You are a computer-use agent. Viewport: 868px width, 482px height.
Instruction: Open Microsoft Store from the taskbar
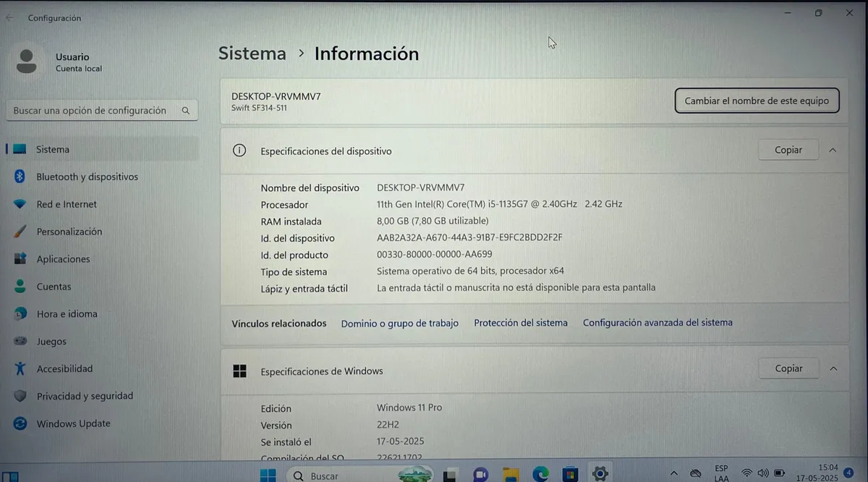(570, 475)
